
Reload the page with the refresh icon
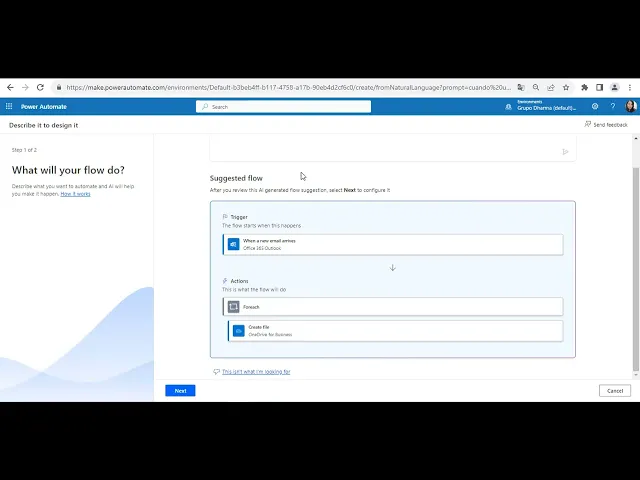(40, 87)
